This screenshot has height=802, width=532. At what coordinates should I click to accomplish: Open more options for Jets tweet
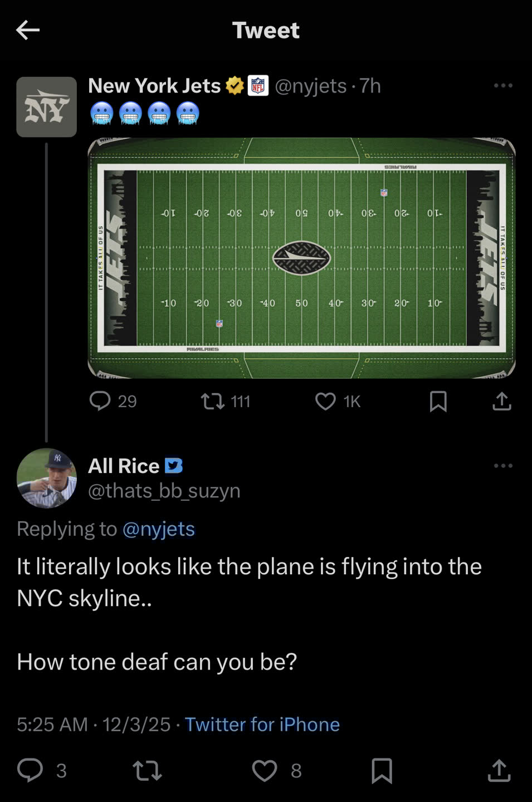point(502,86)
